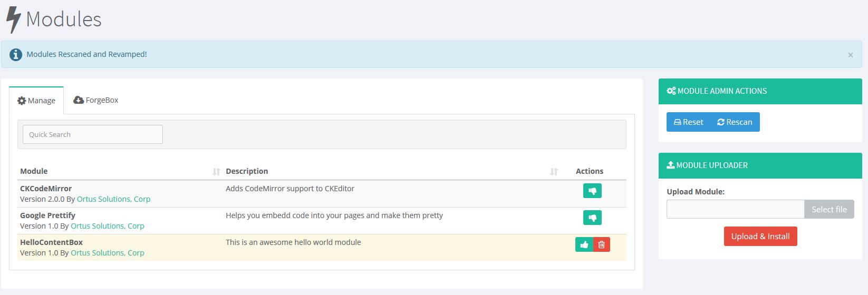Open Ortus Solutions link under CKCodeMirror
This screenshot has width=868, height=295.
[x=113, y=199]
